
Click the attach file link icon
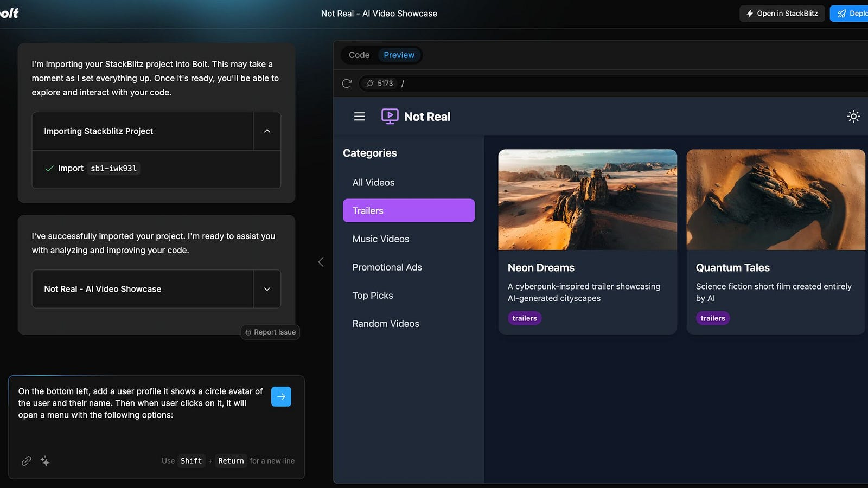point(27,461)
